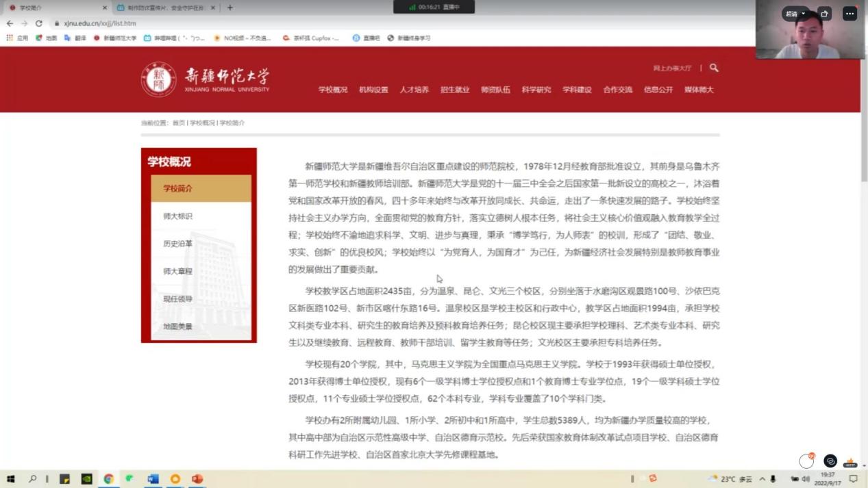
Task: Click the 网上办事大厅 link
Action: click(x=672, y=68)
